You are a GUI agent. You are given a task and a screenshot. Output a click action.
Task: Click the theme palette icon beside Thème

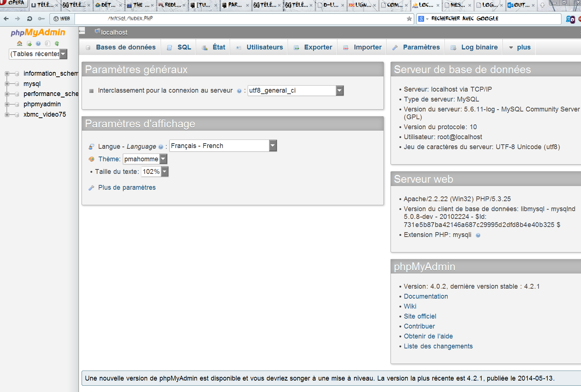[x=92, y=159]
